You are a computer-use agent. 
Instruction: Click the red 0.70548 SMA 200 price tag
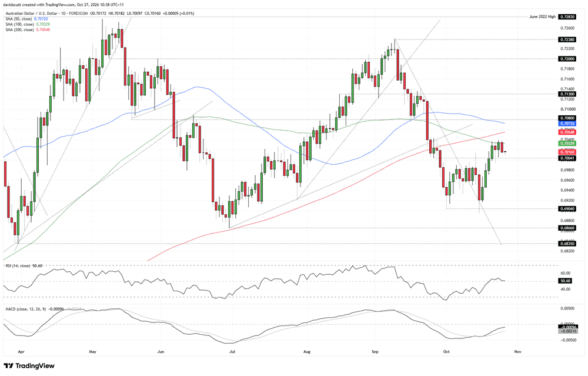click(567, 132)
